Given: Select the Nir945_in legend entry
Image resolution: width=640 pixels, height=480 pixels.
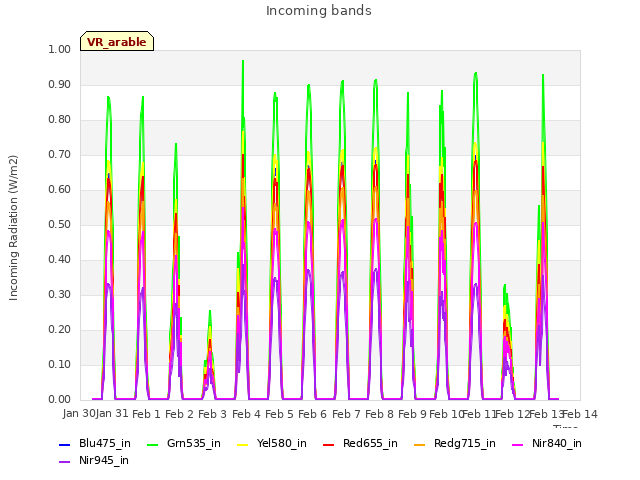Looking at the screenshot, I should click(94, 460).
